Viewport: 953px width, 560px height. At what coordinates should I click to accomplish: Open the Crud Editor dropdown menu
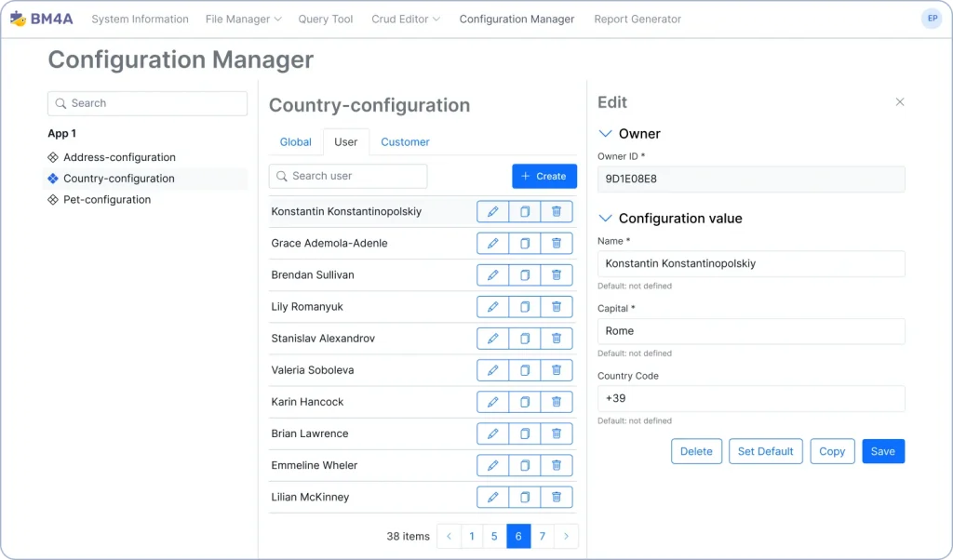(406, 20)
